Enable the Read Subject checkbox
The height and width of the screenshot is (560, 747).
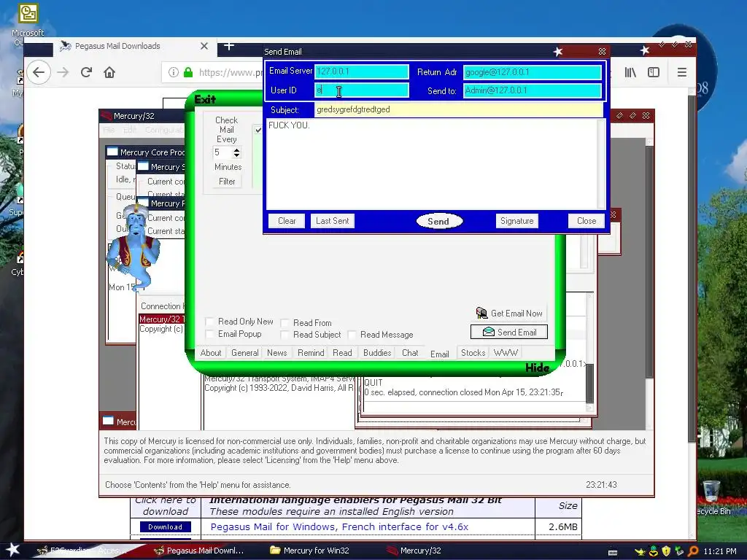point(285,335)
